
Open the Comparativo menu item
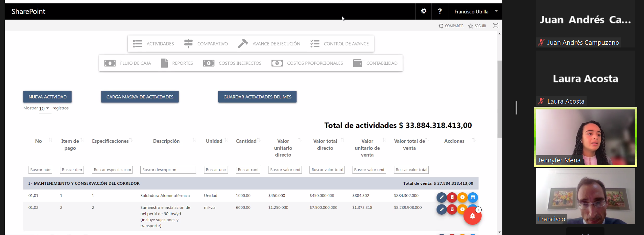(x=206, y=44)
